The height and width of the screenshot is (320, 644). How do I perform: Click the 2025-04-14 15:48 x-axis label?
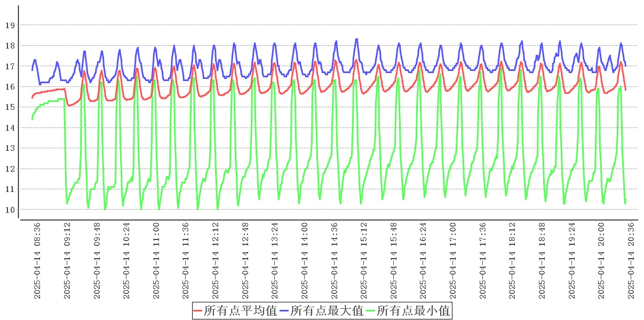coord(394,261)
